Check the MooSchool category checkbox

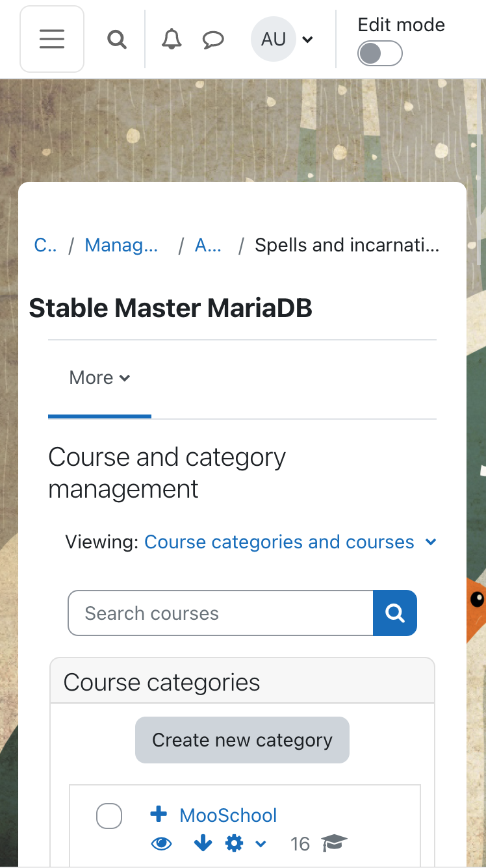tap(109, 816)
